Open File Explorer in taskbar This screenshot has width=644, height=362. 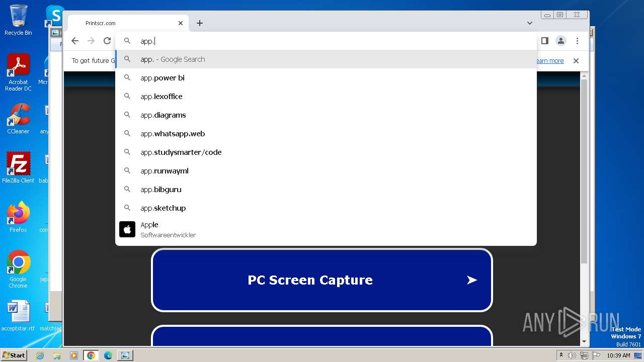[57, 355]
